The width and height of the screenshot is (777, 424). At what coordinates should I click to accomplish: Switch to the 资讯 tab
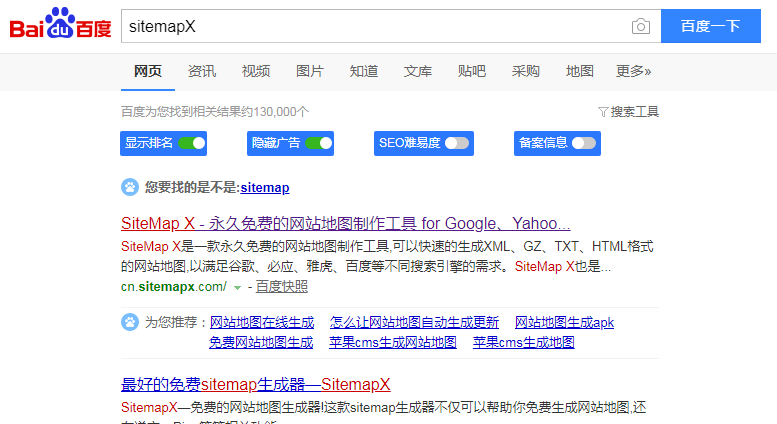(x=202, y=71)
